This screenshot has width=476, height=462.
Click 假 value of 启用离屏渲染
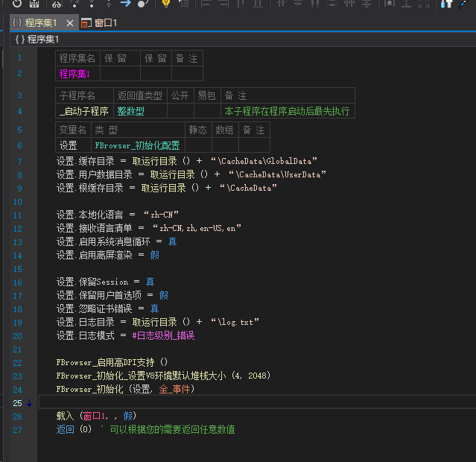coord(154,255)
